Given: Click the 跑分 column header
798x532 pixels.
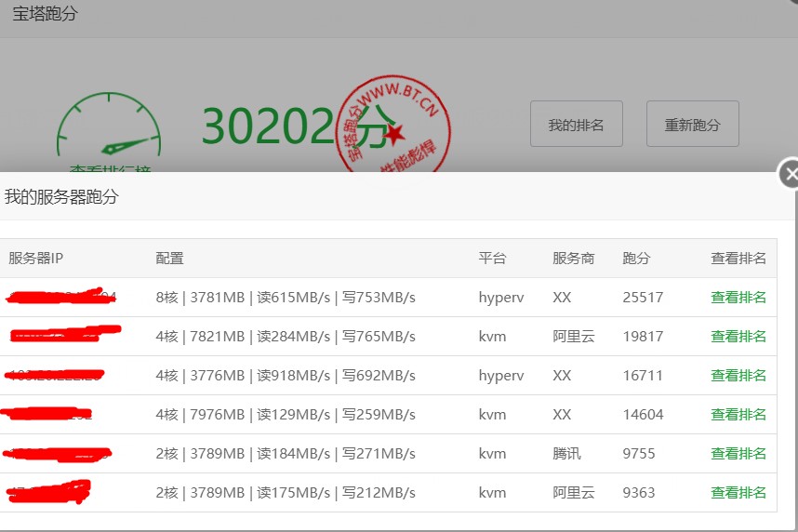Looking at the screenshot, I should click(636, 259).
